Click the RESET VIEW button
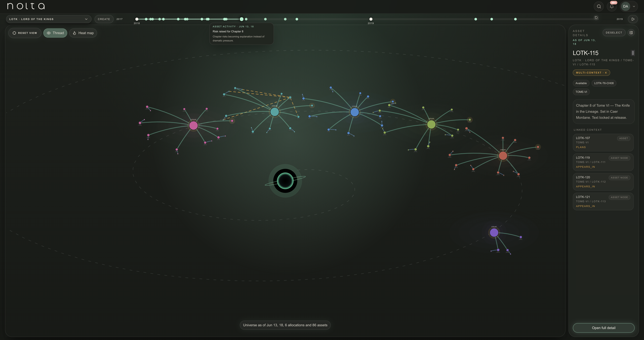Image resolution: width=644 pixels, height=340 pixels. pos(25,33)
